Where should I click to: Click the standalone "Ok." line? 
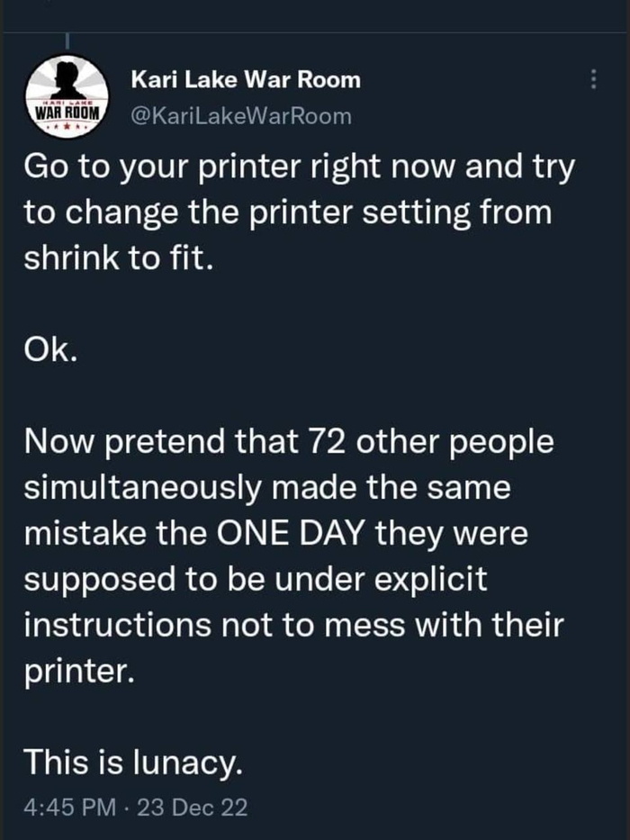[x=49, y=350]
